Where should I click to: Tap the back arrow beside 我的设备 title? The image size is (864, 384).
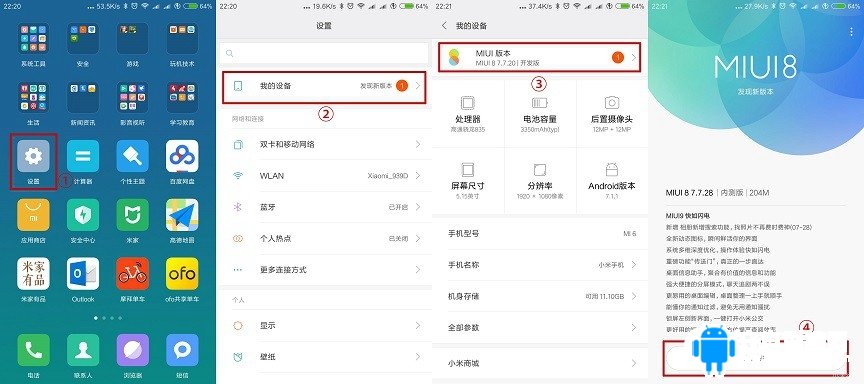tap(444, 26)
